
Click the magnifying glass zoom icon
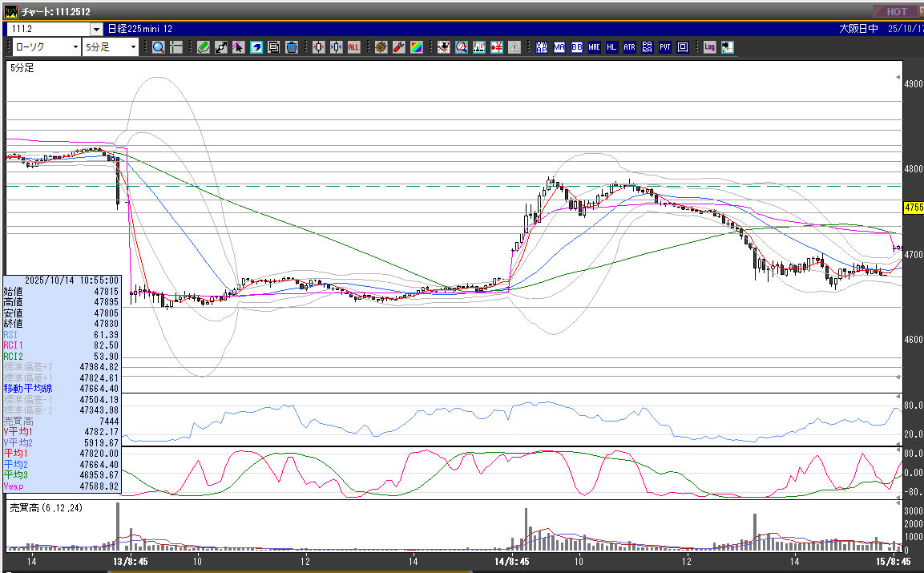coord(159,47)
